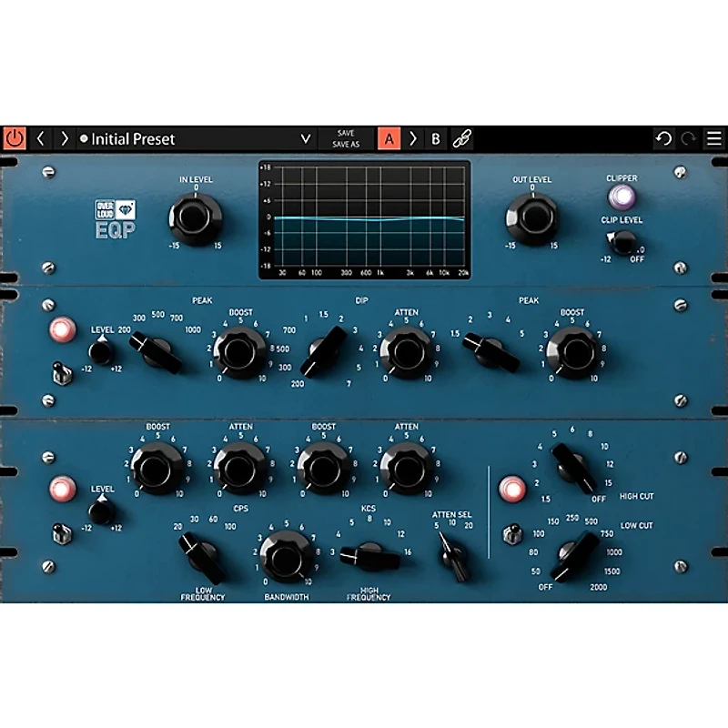The image size is (728, 728).
Task: Click the redo arrow icon
Action: [x=687, y=136]
